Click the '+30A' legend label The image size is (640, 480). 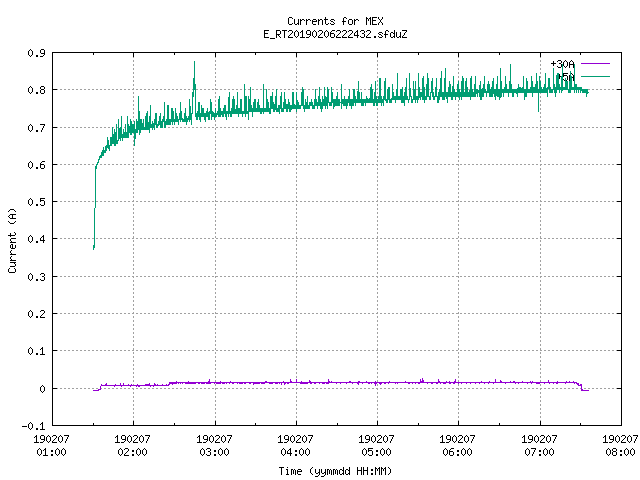562,64
